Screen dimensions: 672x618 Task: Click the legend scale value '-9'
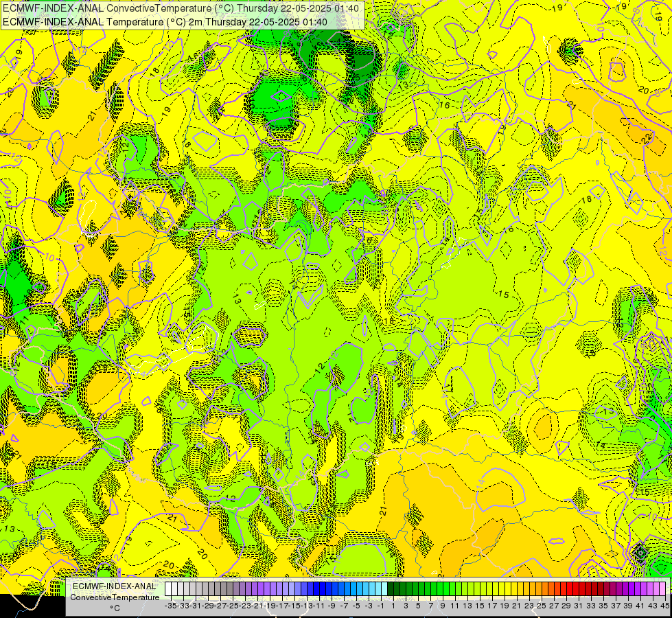332,606
